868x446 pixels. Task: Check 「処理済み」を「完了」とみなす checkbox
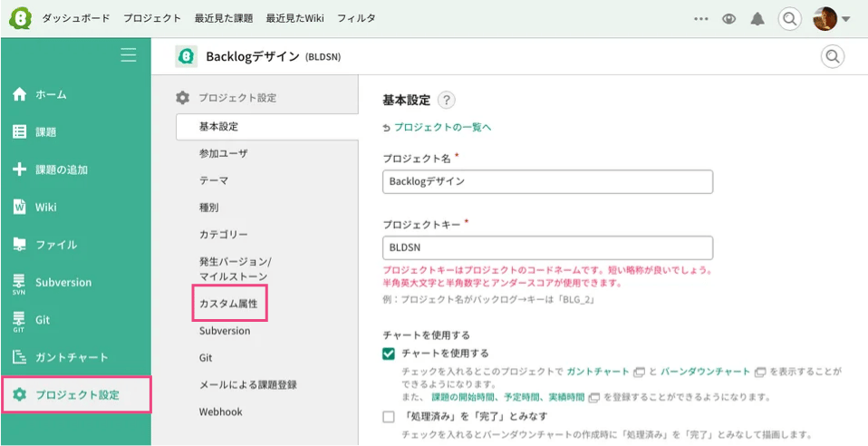tap(389, 416)
